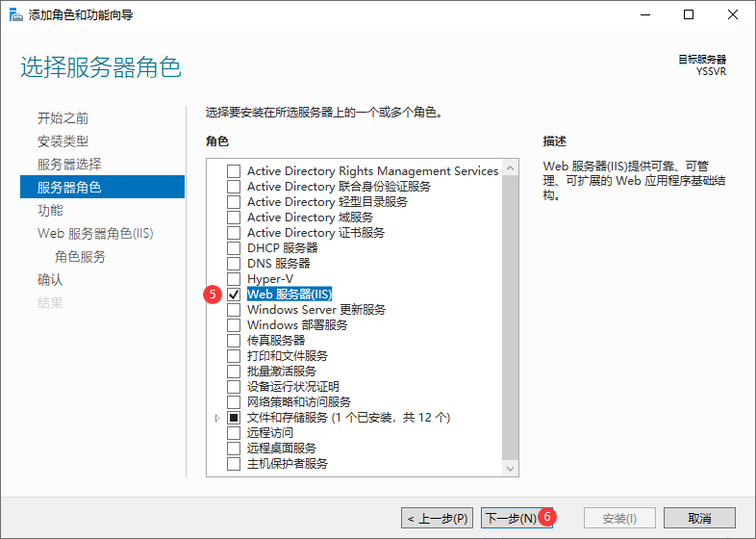Tick the Hyper-V role checkbox
Image resolution: width=756 pixels, height=539 pixels.
(x=234, y=279)
